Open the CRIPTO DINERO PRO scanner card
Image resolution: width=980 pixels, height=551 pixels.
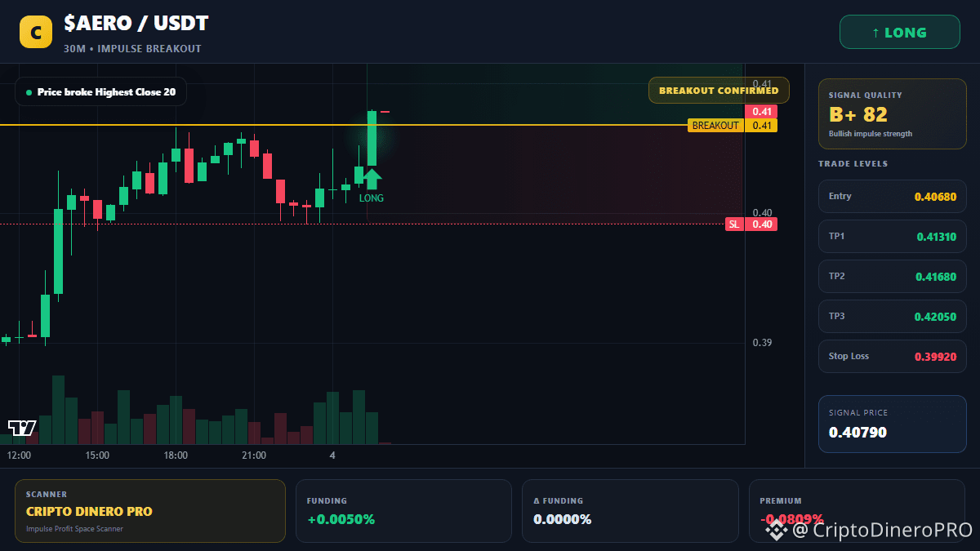point(150,511)
